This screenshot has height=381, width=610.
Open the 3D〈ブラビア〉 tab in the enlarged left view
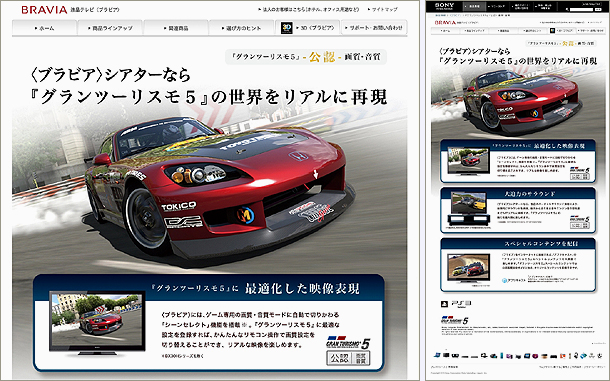307,28
